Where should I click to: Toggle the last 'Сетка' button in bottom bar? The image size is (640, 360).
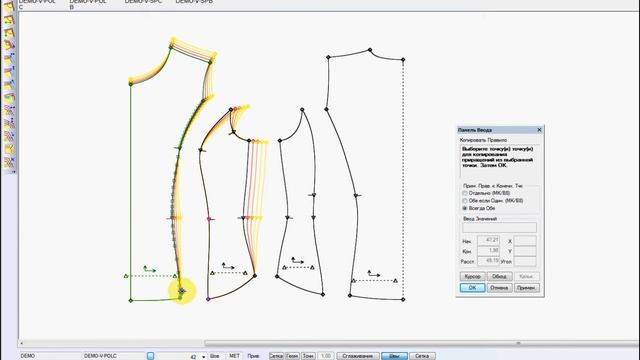422,356
